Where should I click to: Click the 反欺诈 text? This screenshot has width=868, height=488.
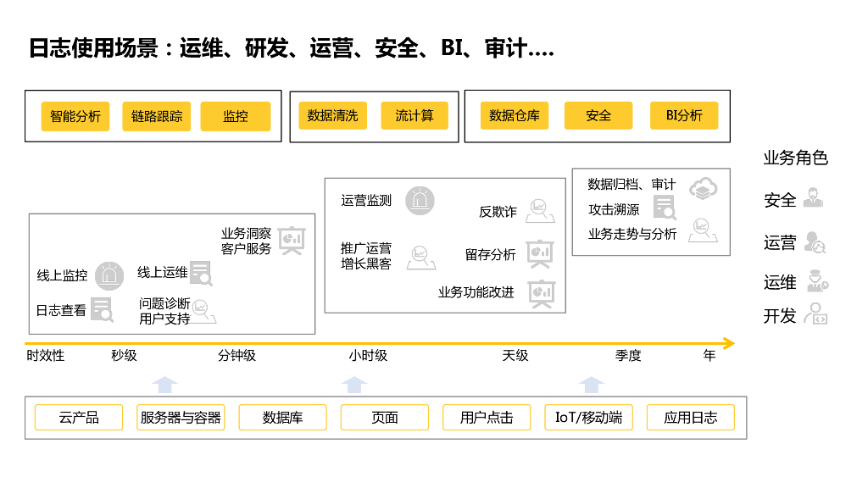click(498, 212)
